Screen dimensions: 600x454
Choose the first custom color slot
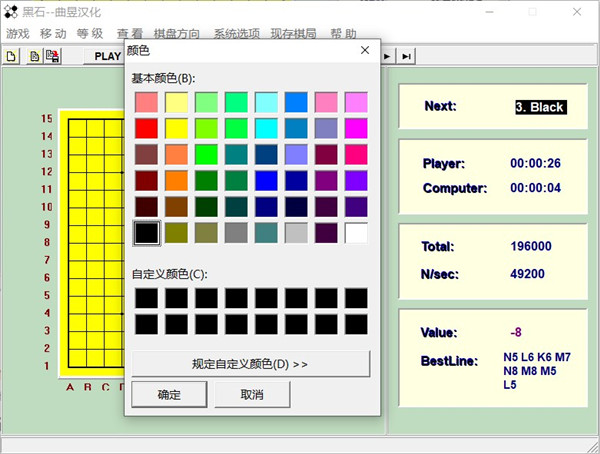[x=146, y=298]
